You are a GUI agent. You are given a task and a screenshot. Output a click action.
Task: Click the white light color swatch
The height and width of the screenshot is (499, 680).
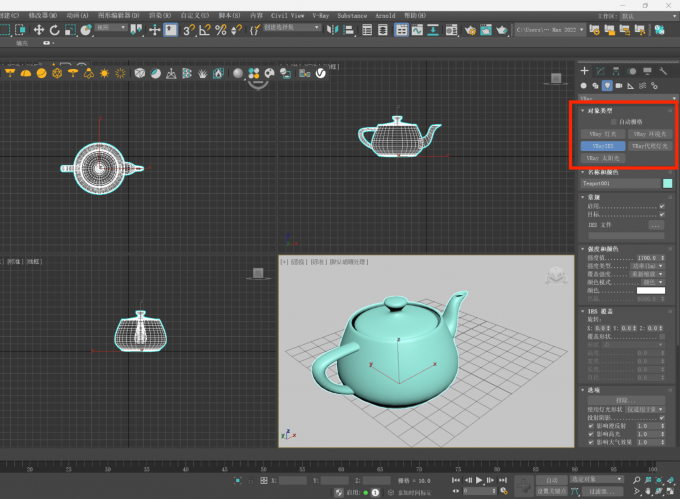[651, 290]
